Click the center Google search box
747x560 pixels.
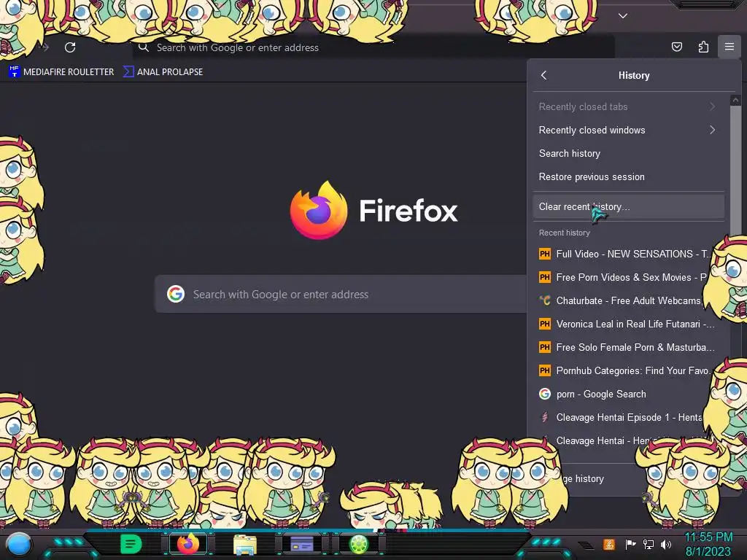click(341, 294)
